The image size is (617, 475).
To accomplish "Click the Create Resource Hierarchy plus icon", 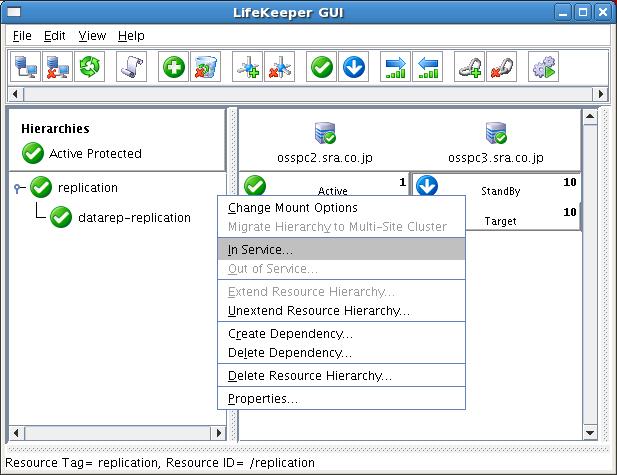I will coord(174,67).
